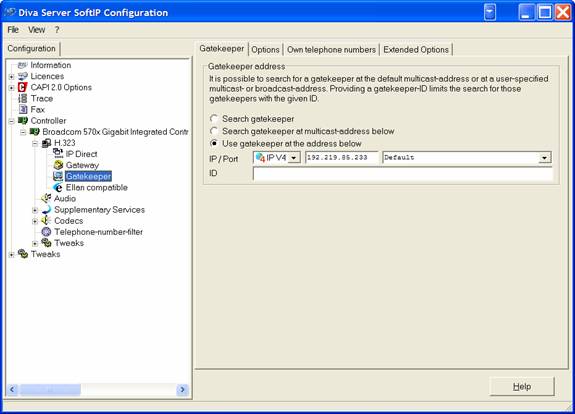Click the Telephone-number-filter icon
Screen dimensions: 575x414
click(x=46, y=232)
